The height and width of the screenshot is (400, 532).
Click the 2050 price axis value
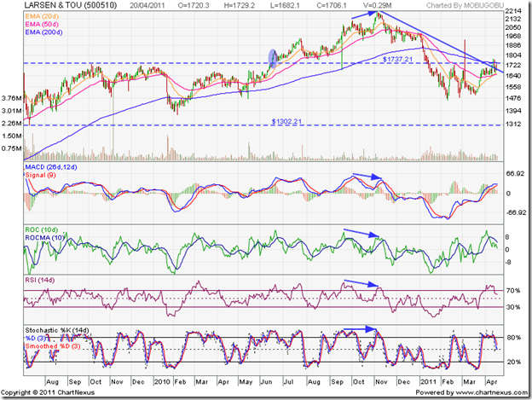(x=513, y=27)
